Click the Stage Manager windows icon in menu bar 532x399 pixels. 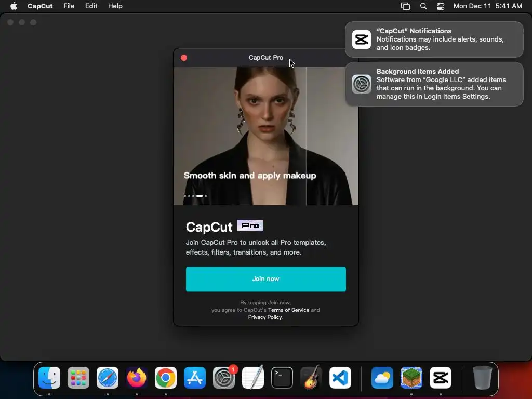[x=405, y=6]
